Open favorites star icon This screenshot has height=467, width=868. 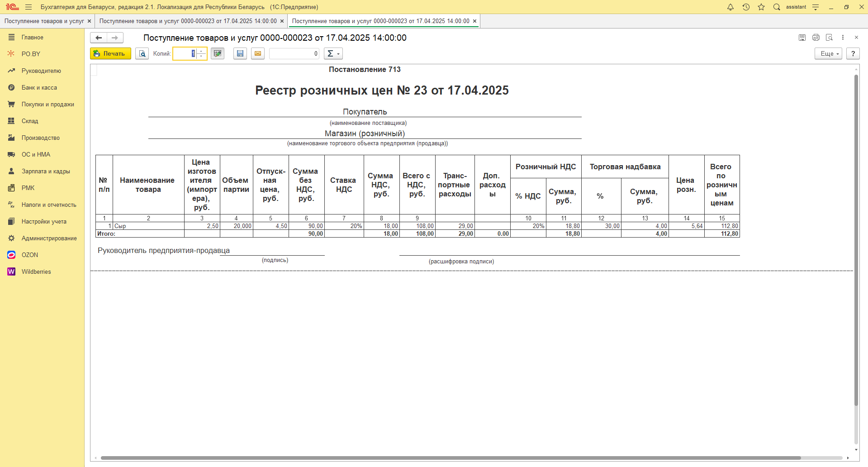761,7
